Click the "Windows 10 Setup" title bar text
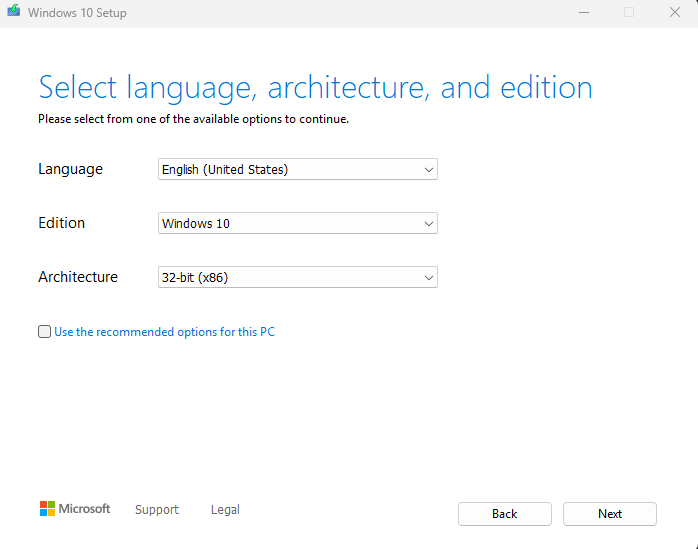Screen dimensions: 698x549 (77, 13)
